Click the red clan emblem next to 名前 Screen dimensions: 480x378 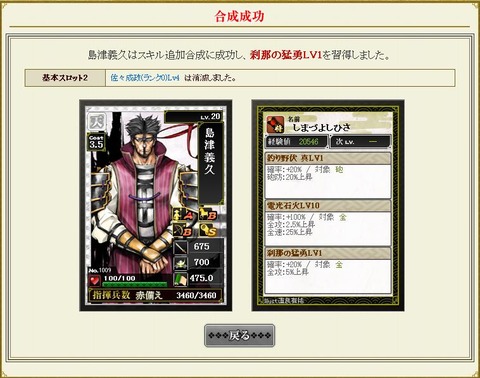pyautogui.click(x=275, y=124)
